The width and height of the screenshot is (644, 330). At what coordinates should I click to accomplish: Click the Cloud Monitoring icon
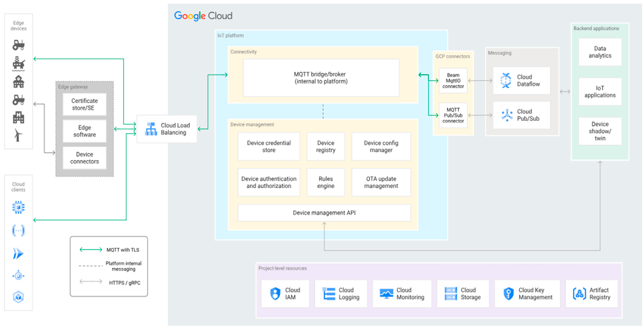click(x=386, y=293)
